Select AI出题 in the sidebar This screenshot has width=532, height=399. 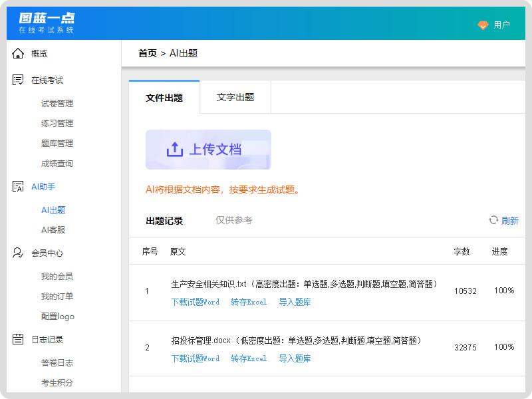(x=53, y=210)
